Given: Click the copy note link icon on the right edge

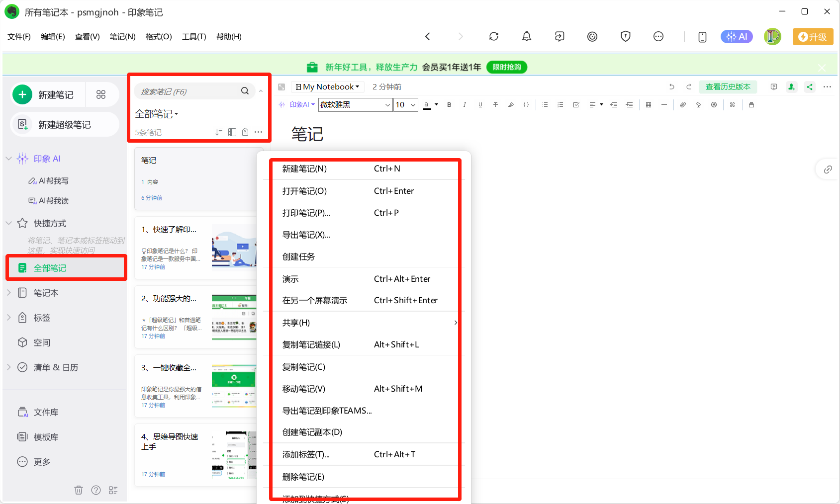Looking at the screenshot, I should click(x=828, y=169).
